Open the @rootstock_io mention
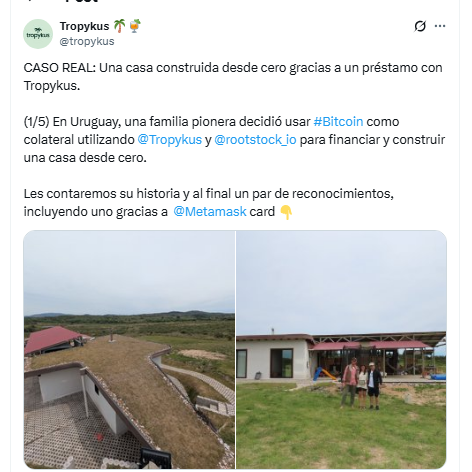Viewport: 472px width, 472px height. tap(255, 140)
